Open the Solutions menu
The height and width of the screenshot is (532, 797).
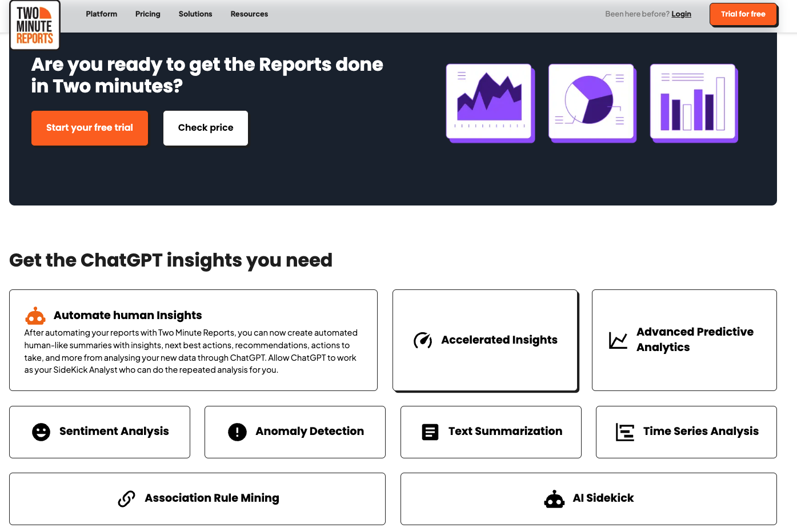point(195,14)
